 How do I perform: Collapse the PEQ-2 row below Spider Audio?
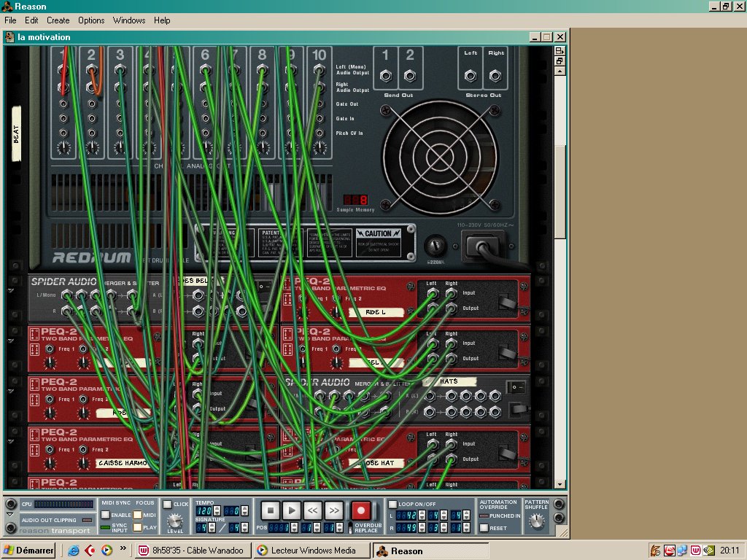click(x=10, y=341)
